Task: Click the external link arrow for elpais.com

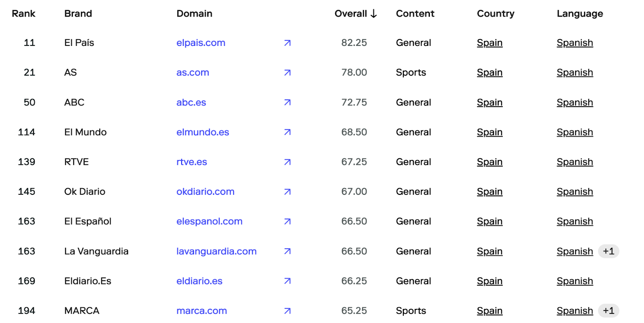Action: tap(287, 43)
